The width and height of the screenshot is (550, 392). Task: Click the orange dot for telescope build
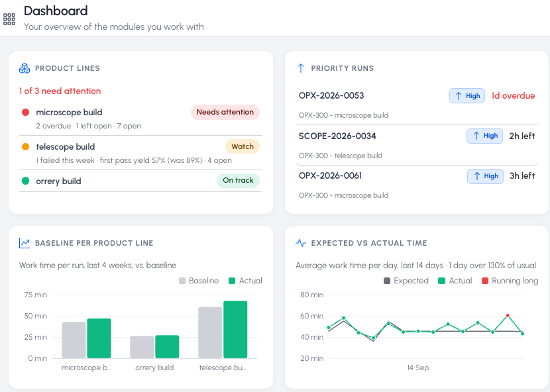tap(25, 146)
